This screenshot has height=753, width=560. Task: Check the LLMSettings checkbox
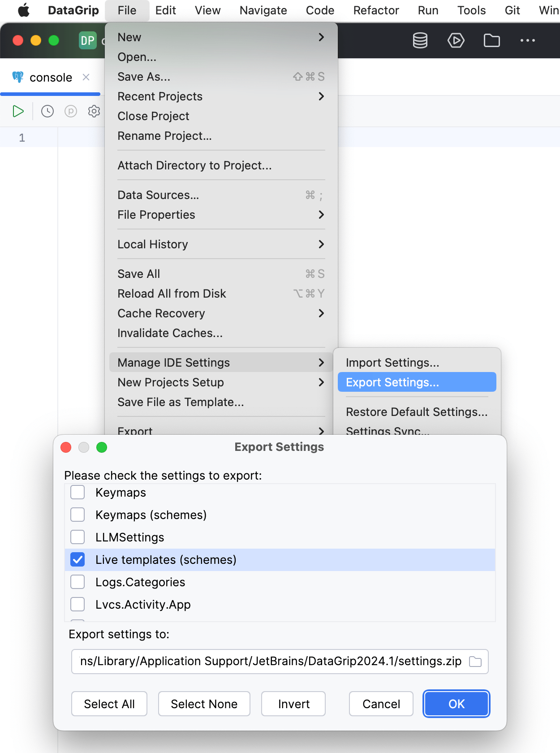point(78,537)
